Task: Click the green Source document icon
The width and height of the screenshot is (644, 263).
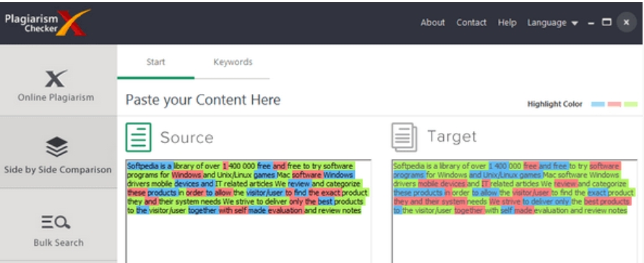Action: point(138,137)
